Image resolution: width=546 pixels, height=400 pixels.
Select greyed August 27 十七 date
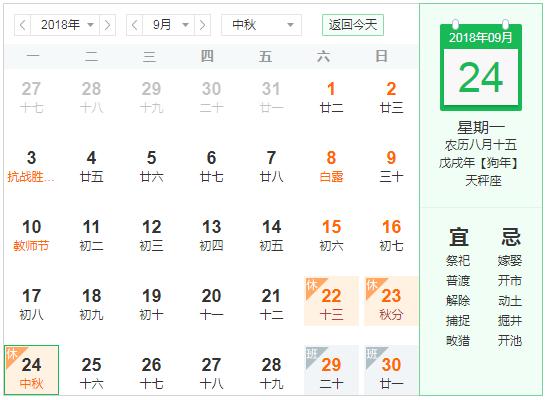tap(31, 97)
